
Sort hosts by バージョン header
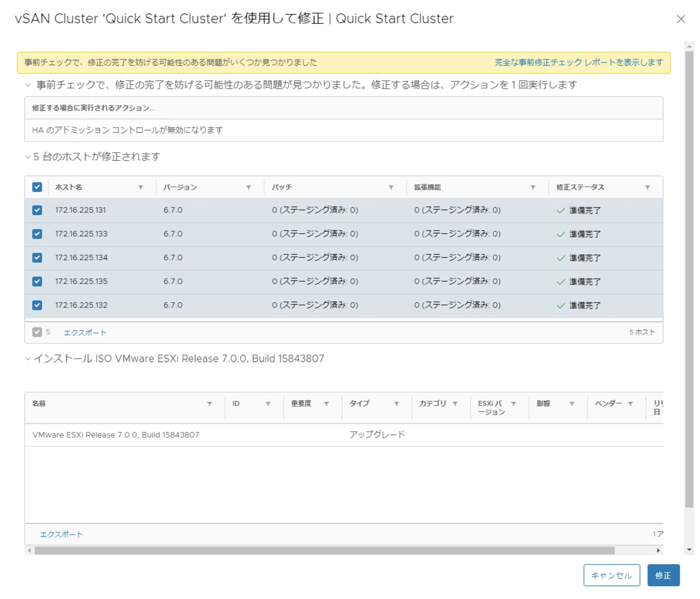pyautogui.click(x=180, y=187)
